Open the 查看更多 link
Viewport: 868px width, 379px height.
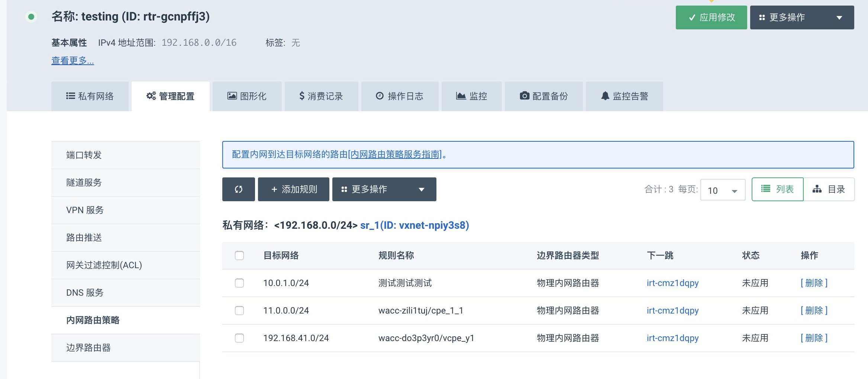pos(72,60)
